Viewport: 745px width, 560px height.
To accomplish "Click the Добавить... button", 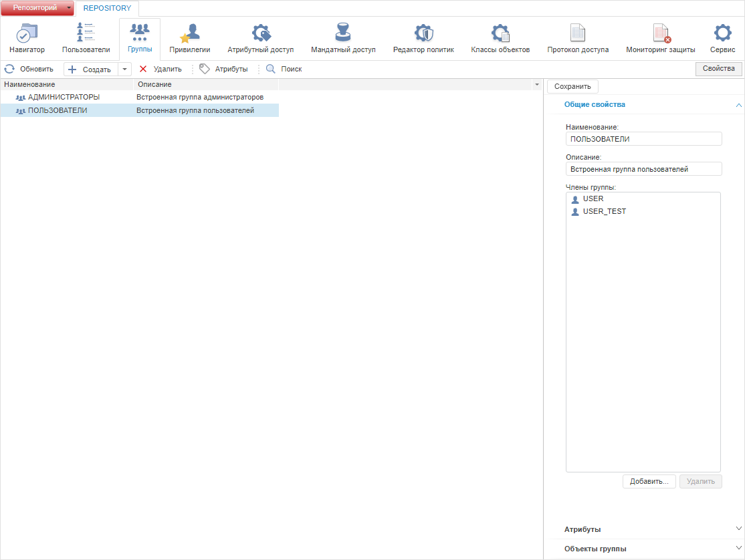I will tap(649, 481).
